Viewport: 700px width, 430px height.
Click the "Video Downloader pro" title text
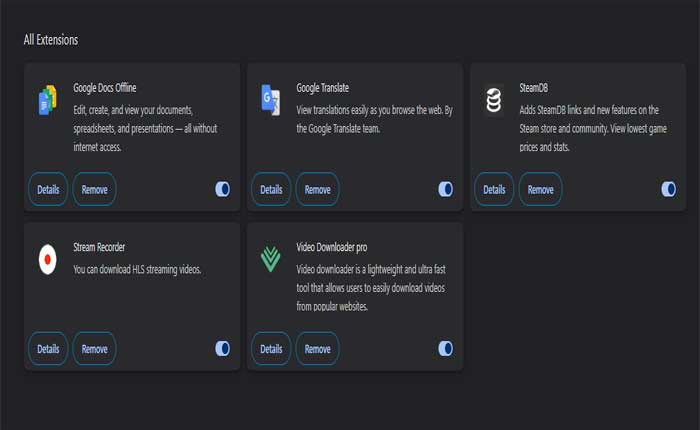click(x=332, y=247)
